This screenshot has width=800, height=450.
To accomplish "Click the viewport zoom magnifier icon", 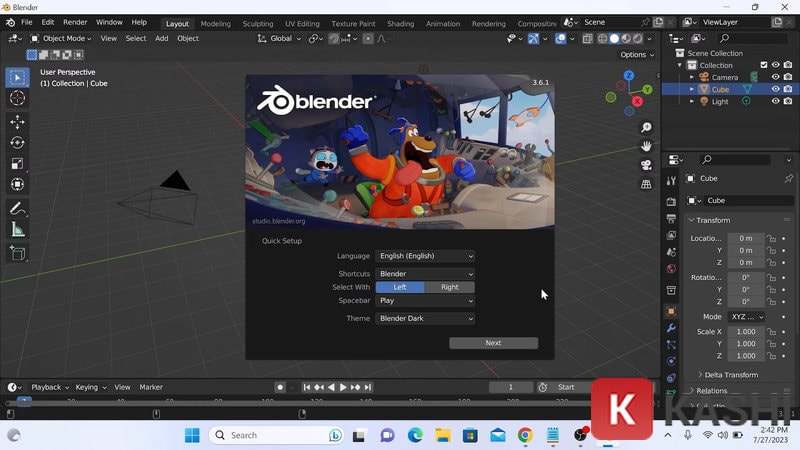I will (x=646, y=128).
